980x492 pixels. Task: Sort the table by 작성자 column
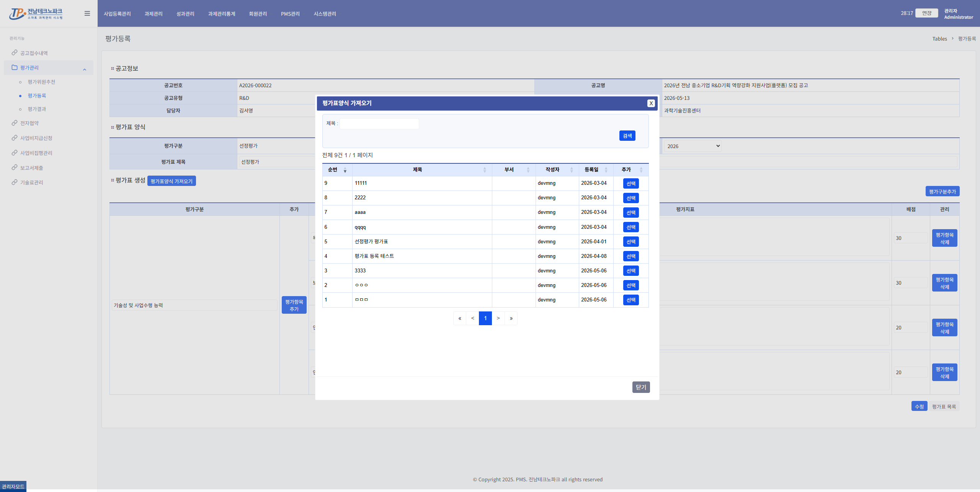point(557,170)
